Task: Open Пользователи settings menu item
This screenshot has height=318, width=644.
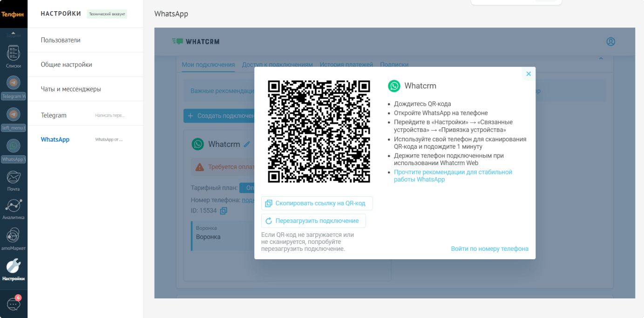Action: pos(85,40)
